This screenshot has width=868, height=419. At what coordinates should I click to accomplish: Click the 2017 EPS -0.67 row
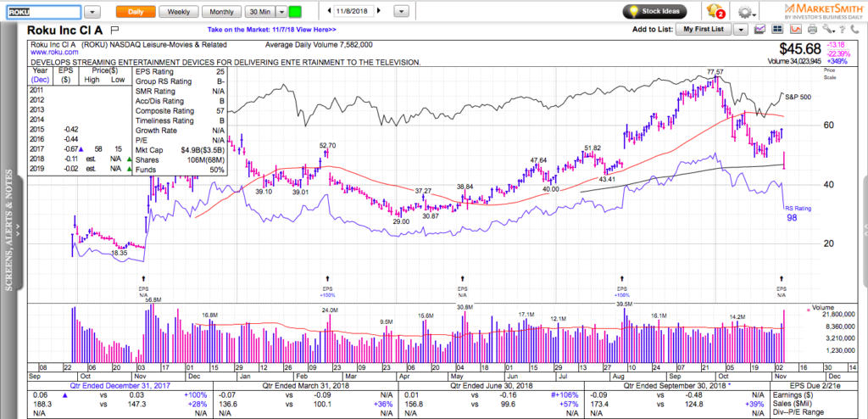click(81, 149)
